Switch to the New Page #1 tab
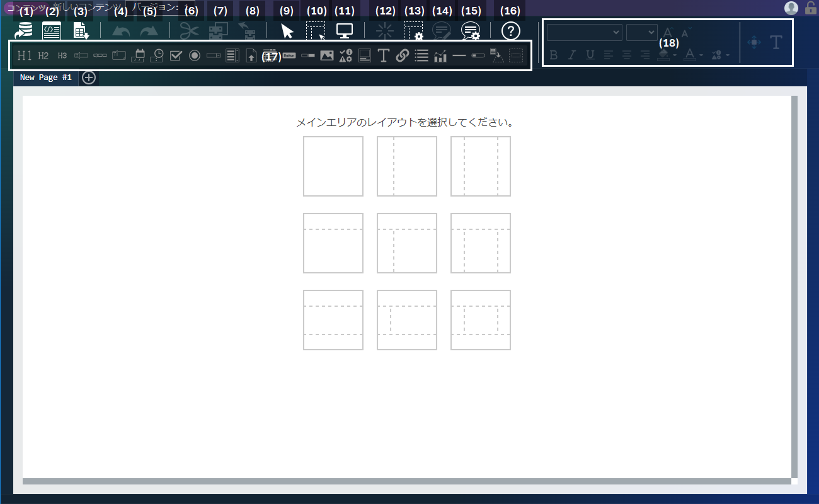This screenshot has width=819, height=504. tap(45, 77)
